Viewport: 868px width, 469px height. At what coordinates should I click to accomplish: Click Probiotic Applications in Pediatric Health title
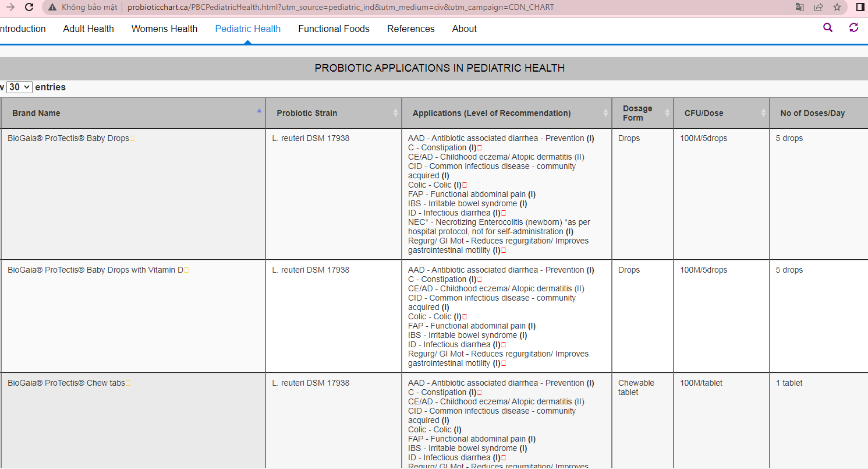(x=440, y=68)
